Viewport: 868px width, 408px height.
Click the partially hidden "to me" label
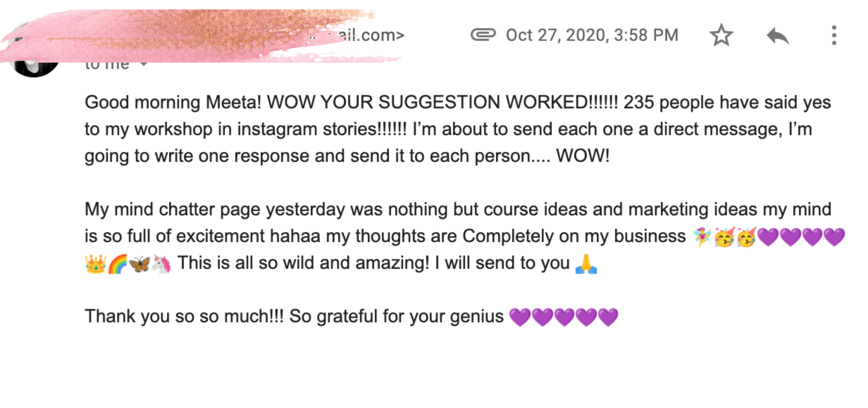click(x=107, y=65)
